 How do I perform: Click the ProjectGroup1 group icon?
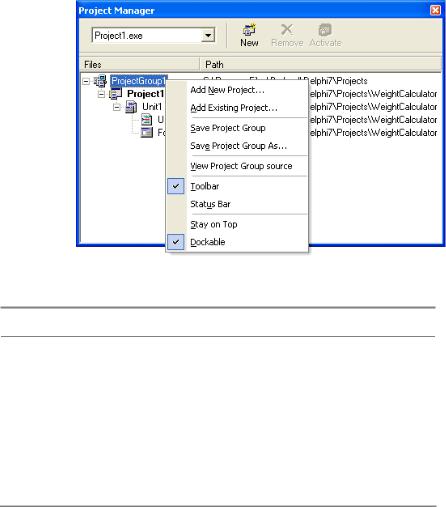(x=100, y=81)
